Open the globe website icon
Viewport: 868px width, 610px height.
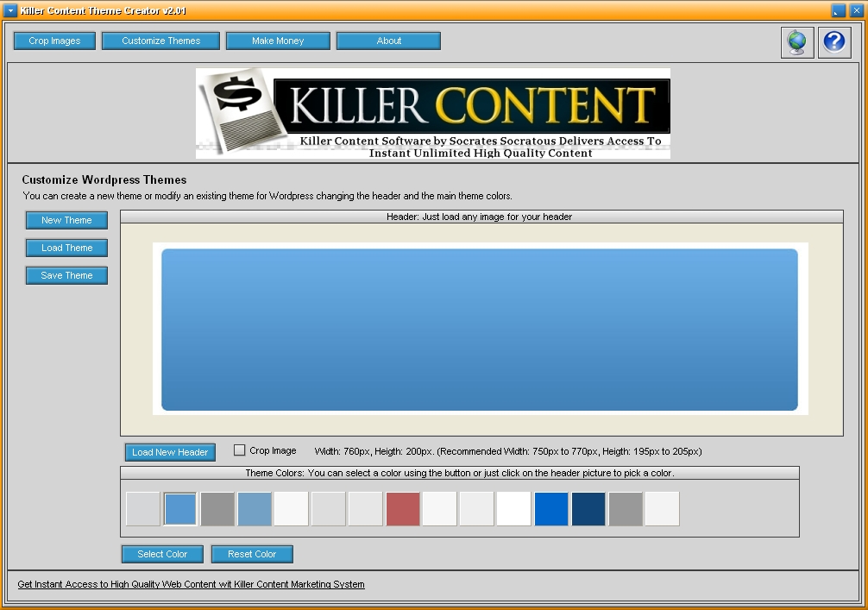[797, 42]
